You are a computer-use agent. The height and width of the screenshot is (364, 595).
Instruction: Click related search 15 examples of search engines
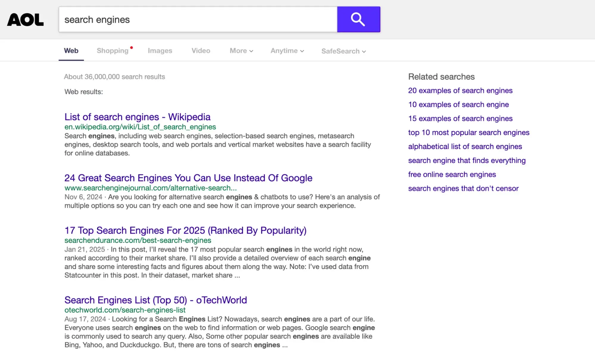coord(460,118)
